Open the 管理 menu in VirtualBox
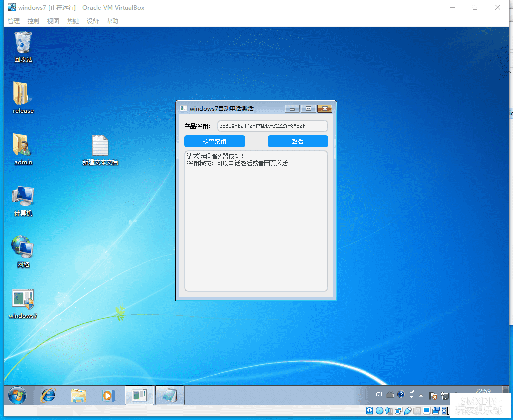Image resolution: width=513 pixels, height=420 pixels. (14, 21)
